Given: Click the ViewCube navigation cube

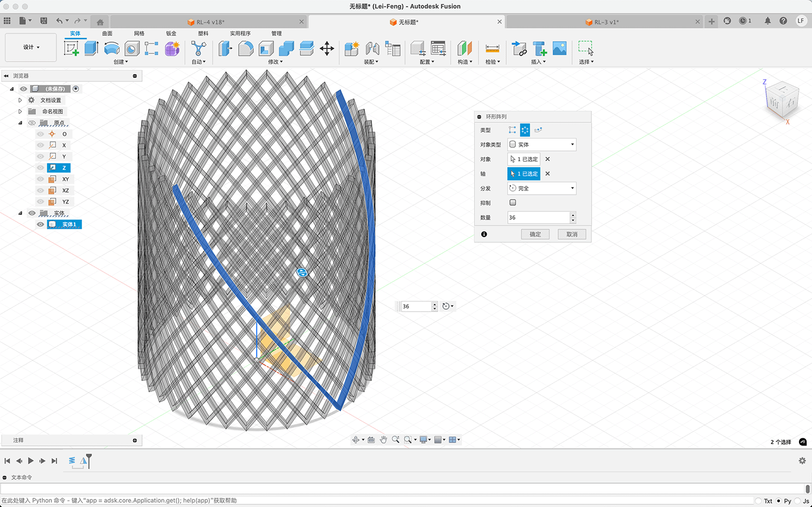Looking at the screenshot, I should click(x=782, y=100).
